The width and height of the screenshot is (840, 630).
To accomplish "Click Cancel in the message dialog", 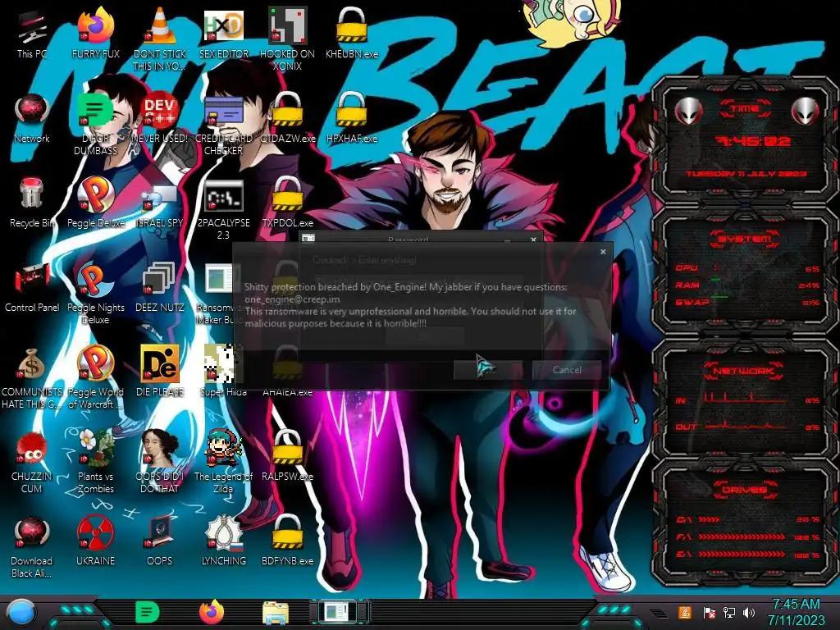I will click(x=567, y=370).
